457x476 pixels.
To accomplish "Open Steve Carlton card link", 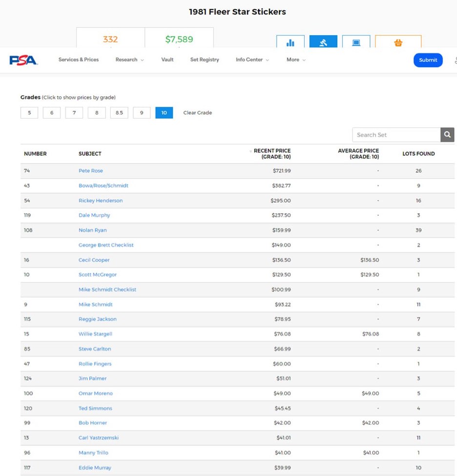I will coord(95,349).
